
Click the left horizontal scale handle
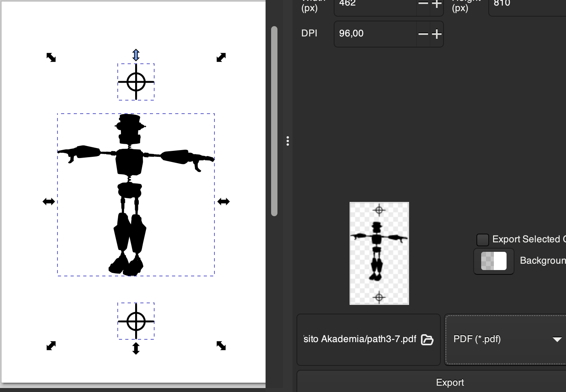(x=49, y=202)
